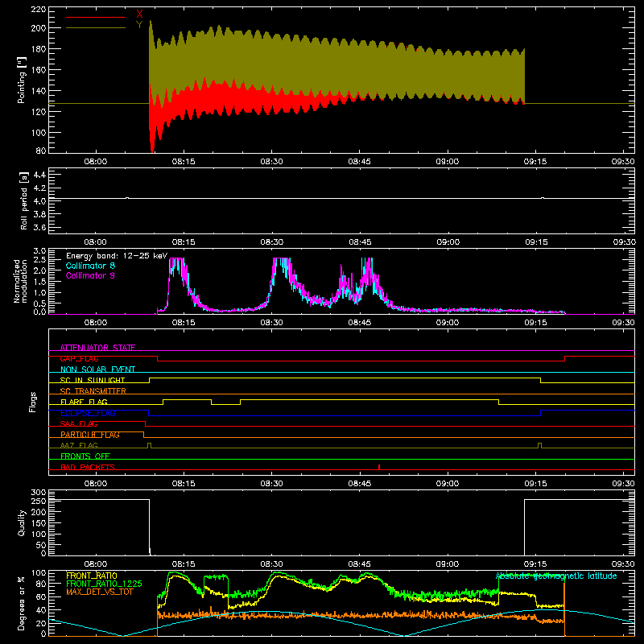Click the 3.0 tick value on modulation axis
The width and height of the screenshot is (644, 644).
[x=39, y=251]
